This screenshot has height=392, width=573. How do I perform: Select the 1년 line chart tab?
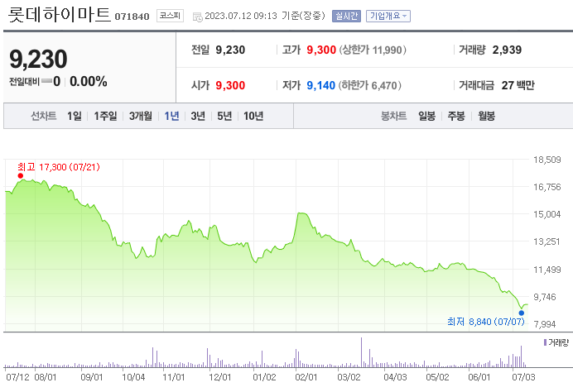point(171,116)
